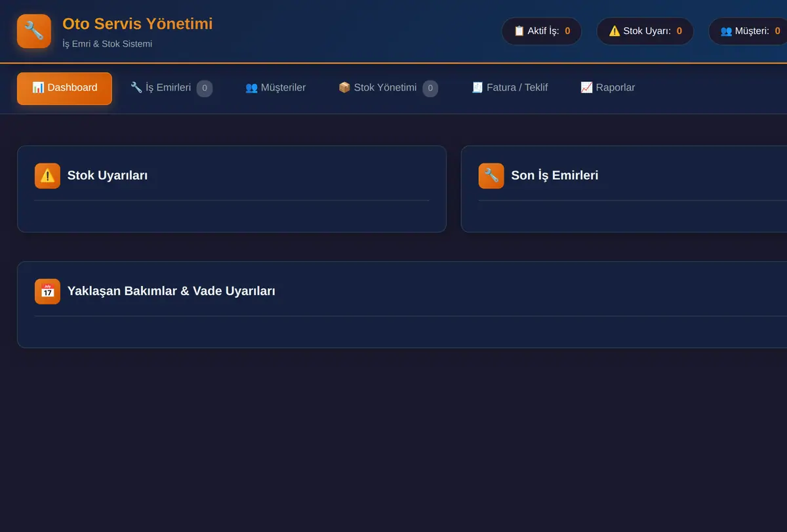Click the Müşteri counter pill
This screenshot has height=532, width=787.
click(x=749, y=31)
